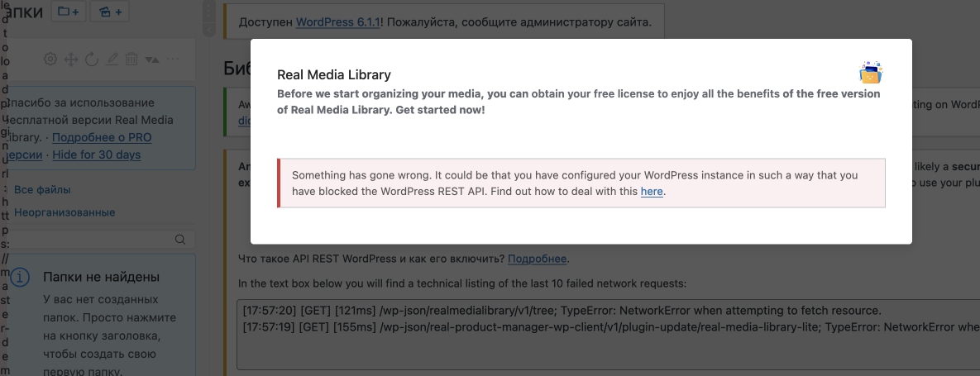Click the delete folder trash icon
This screenshot has height=376, width=980.
point(131,59)
